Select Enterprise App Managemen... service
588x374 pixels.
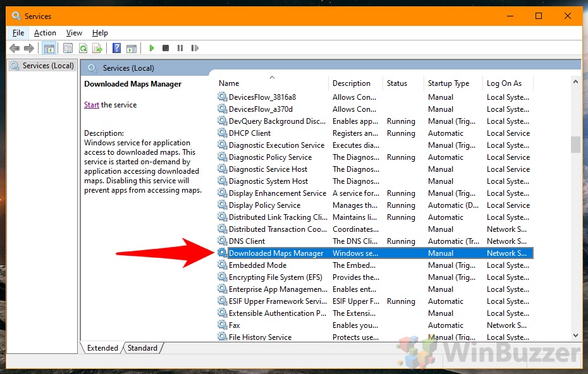[x=278, y=289]
